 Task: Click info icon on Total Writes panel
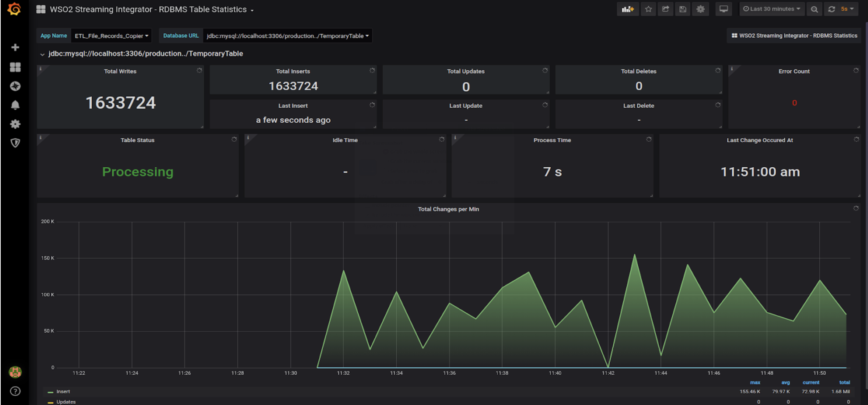[x=41, y=68]
